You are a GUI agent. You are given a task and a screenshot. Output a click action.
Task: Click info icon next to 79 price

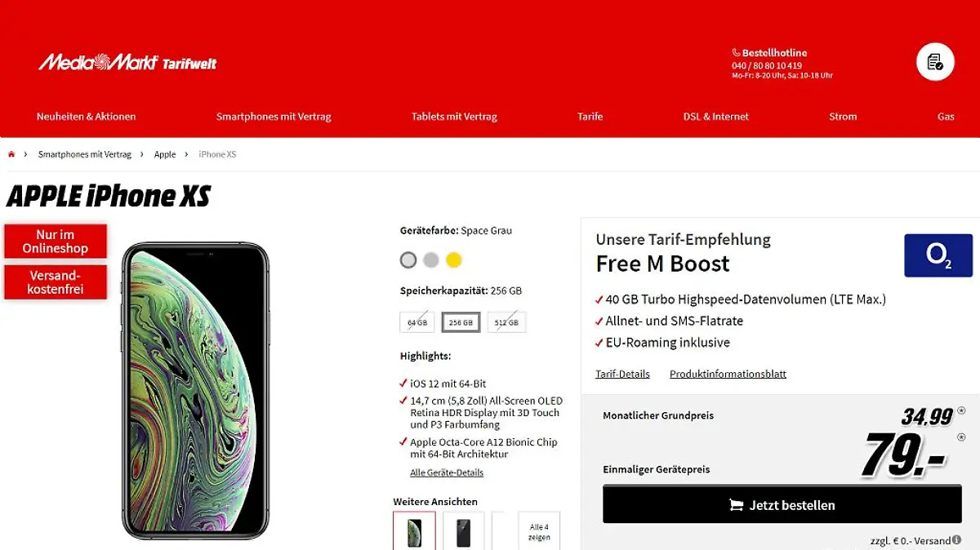click(960, 437)
